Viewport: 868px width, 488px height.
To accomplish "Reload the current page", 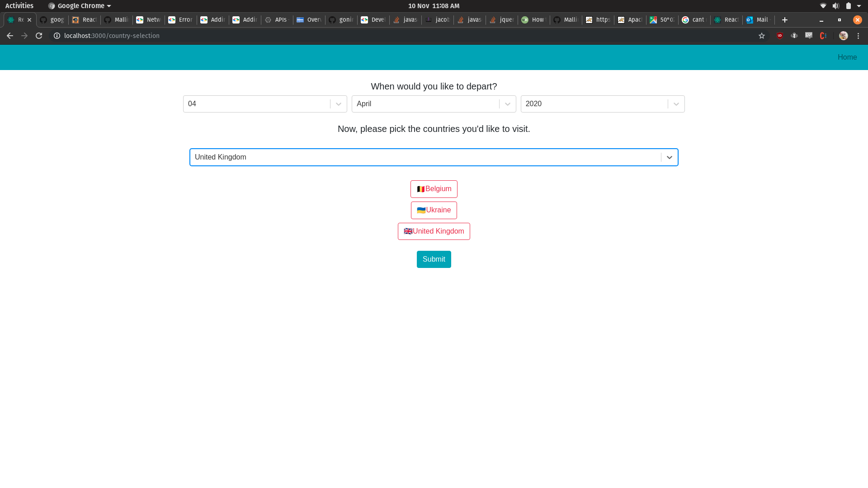I will tap(39, 36).
